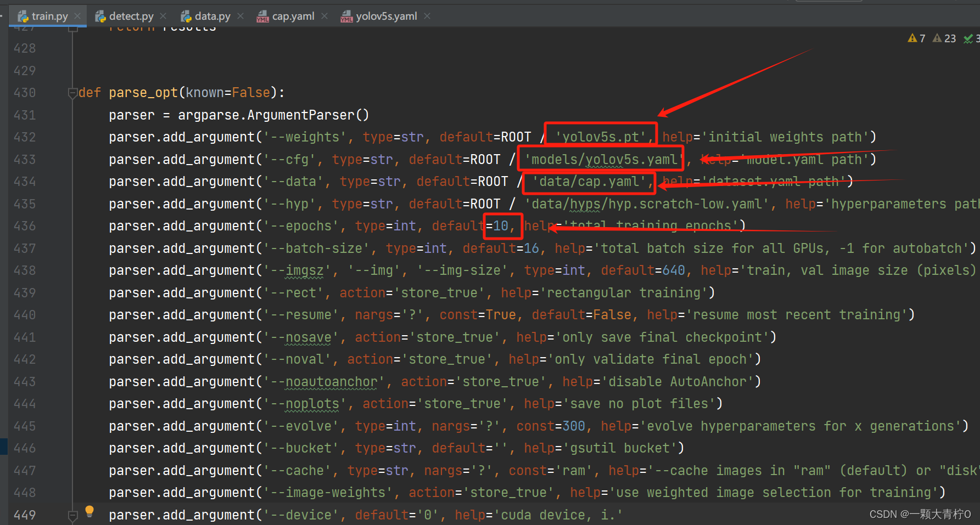Click the 'models/yolov5s.yaml' cfg string
Image resolution: width=980 pixels, height=525 pixels.
pos(604,160)
